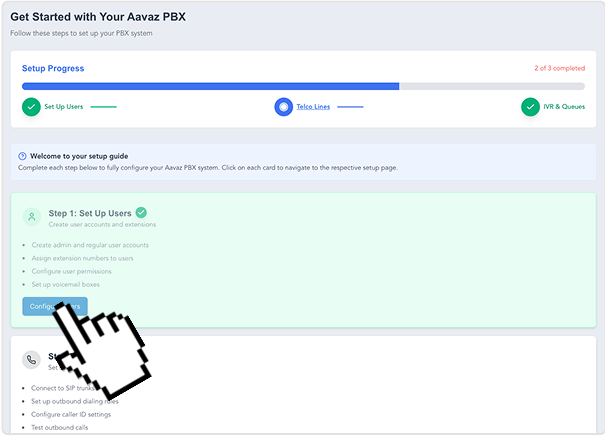Click 'Welcome to your setup guide' heading
This screenshot has height=435, width=605.
click(x=79, y=156)
